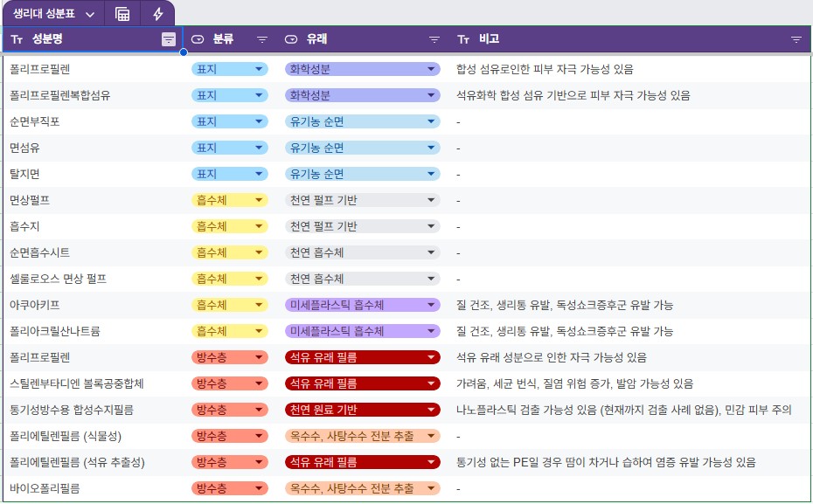This screenshot has width=813, height=504.
Task: Click the table calculator icon in the toolbar
Action: click(122, 14)
